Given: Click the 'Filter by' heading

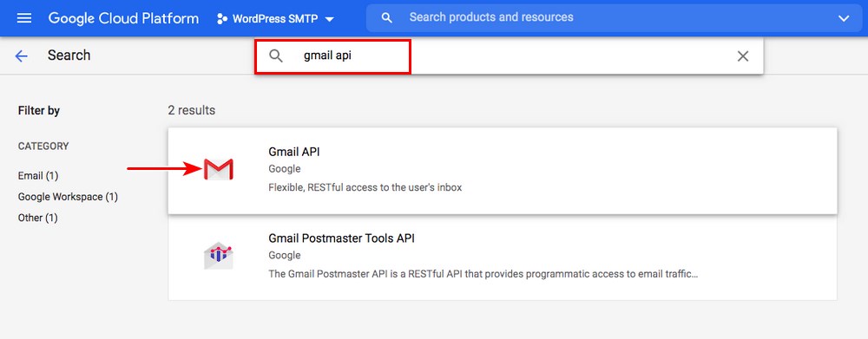Looking at the screenshot, I should 39,111.
